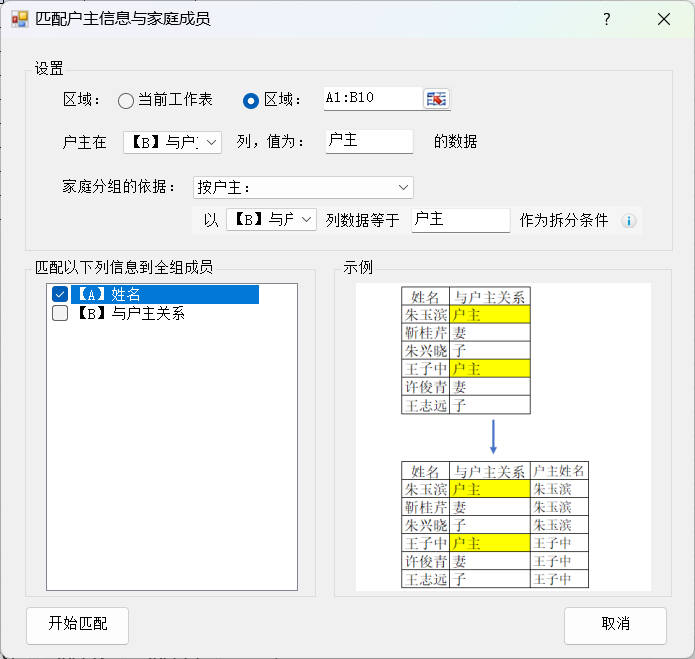
Task: Click the 示例 preview table image
Action: [x=495, y=437]
